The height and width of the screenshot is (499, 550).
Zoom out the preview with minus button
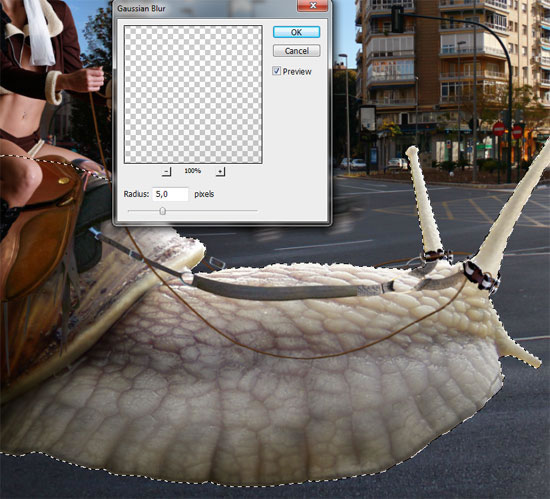[x=167, y=171]
